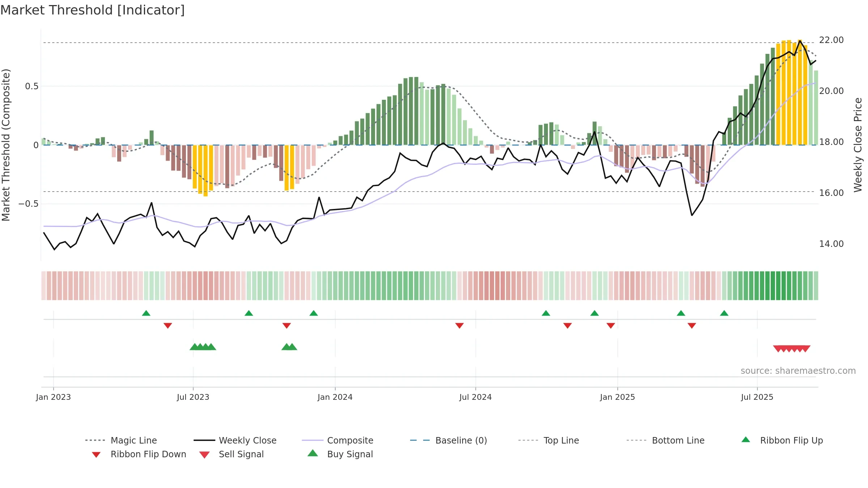Click the 14.00 price axis label
The image size is (868, 488).
point(831,244)
